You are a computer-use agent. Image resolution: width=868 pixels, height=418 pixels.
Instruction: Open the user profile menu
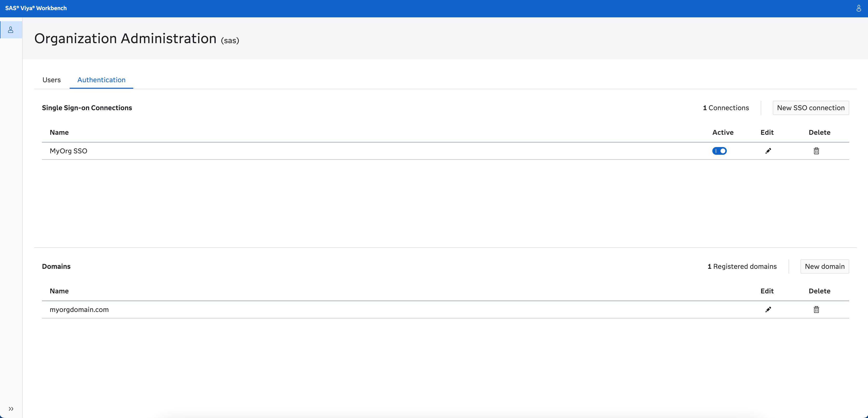click(858, 8)
